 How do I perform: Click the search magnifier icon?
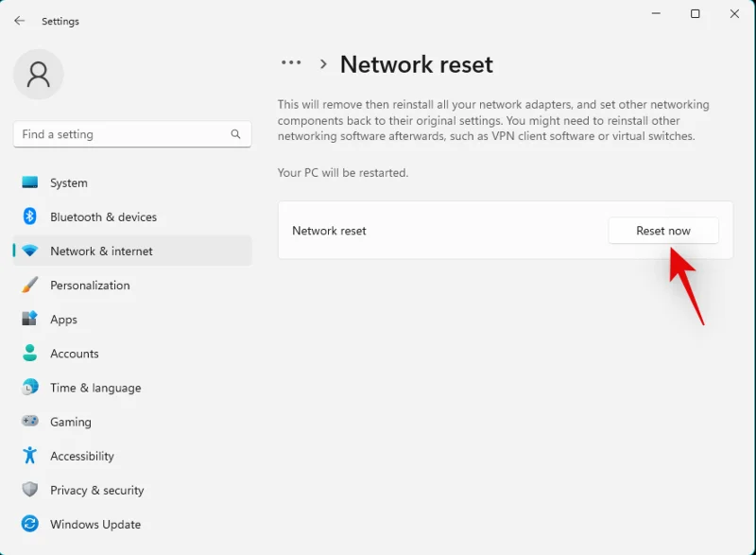pyautogui.click(x=236, y=134)
